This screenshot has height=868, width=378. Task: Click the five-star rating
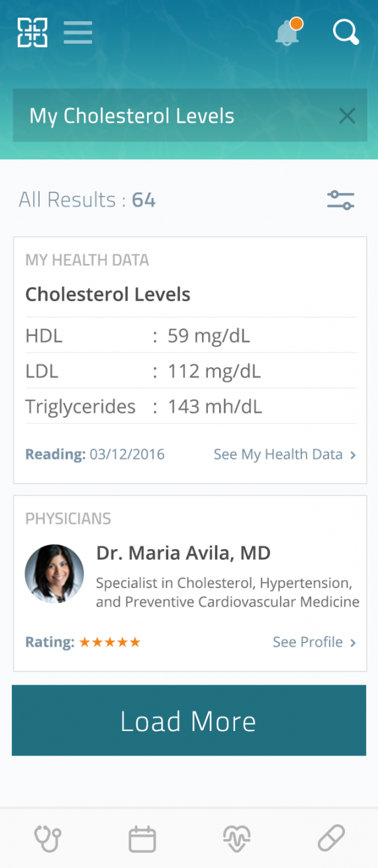point(110,642)
